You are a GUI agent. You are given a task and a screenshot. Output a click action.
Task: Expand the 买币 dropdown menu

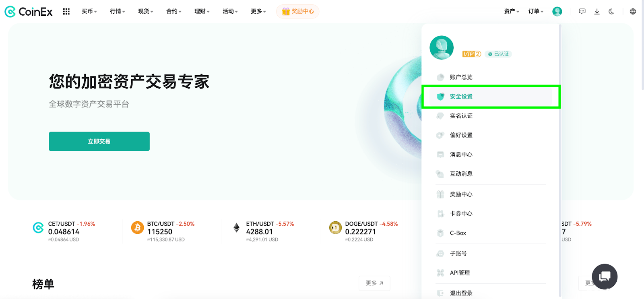89,12
